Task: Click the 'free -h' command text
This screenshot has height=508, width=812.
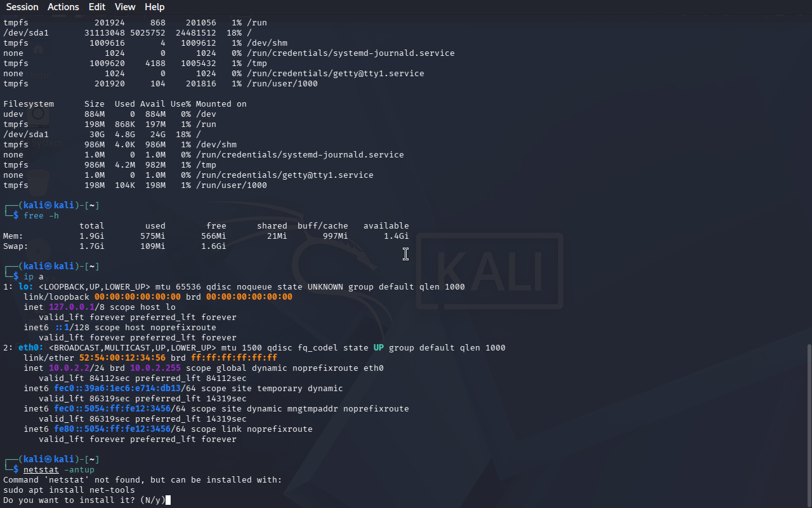Action: tap(41, 216)
